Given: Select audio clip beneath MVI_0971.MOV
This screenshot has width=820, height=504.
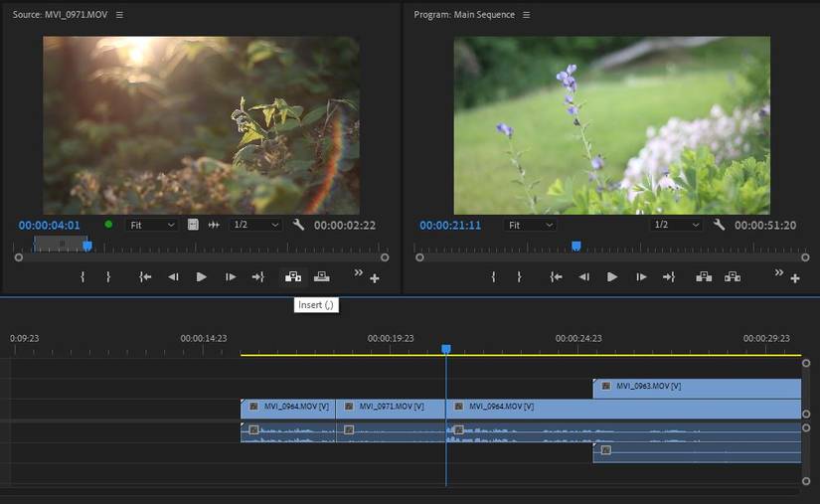Looking at the screenshot, I should pyautogui.click(x=391, y=432).
